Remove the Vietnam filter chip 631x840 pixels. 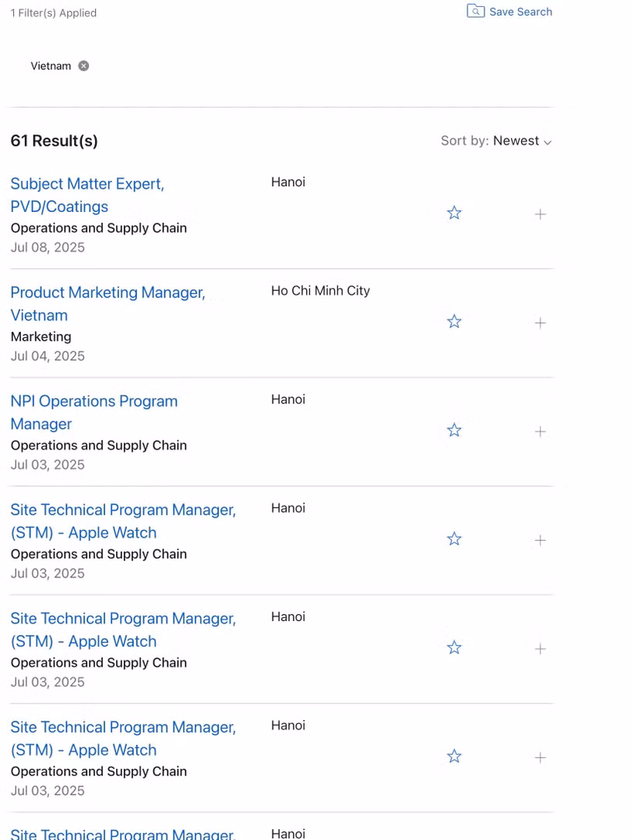coord(83,66)
